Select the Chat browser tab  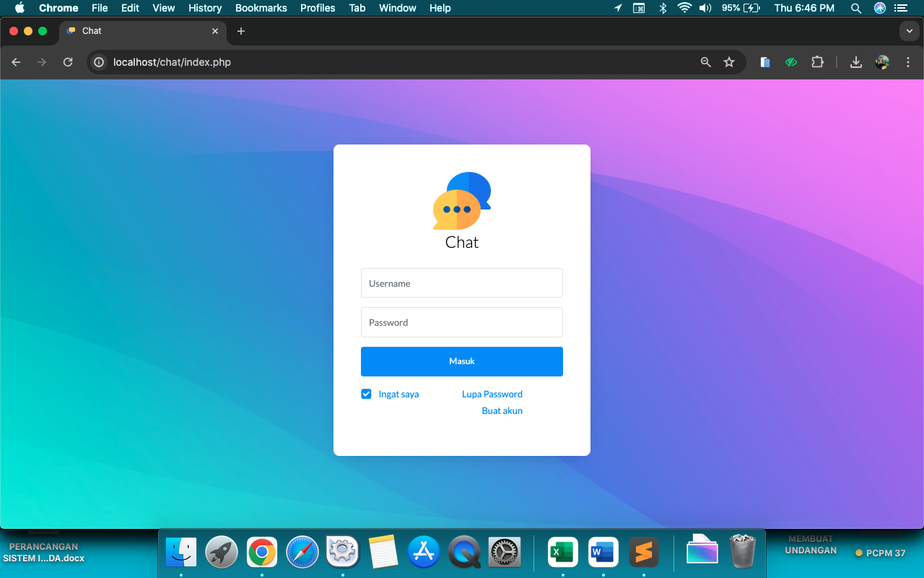click(143, 31)
